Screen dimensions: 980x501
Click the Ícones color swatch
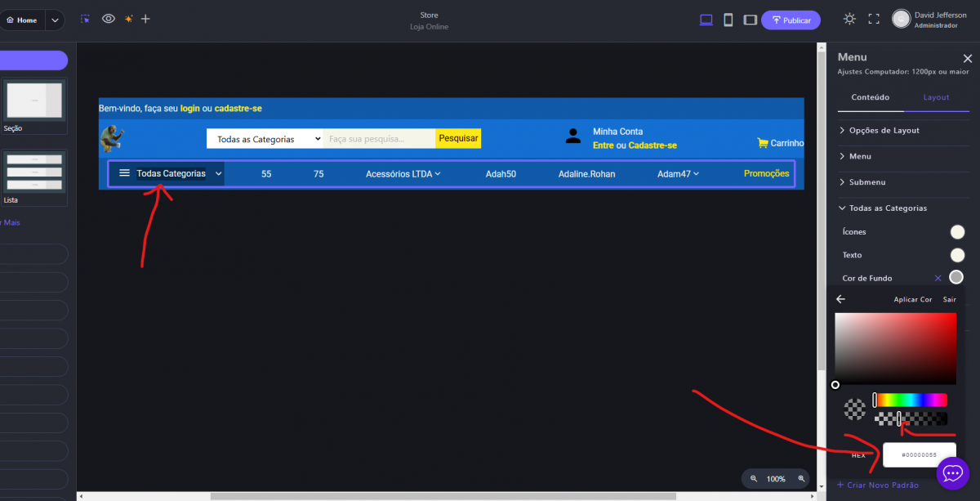[x=956, y=232]
